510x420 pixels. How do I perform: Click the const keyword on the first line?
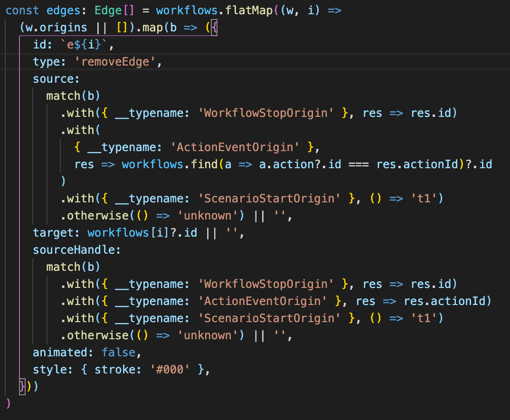(22, 10)
